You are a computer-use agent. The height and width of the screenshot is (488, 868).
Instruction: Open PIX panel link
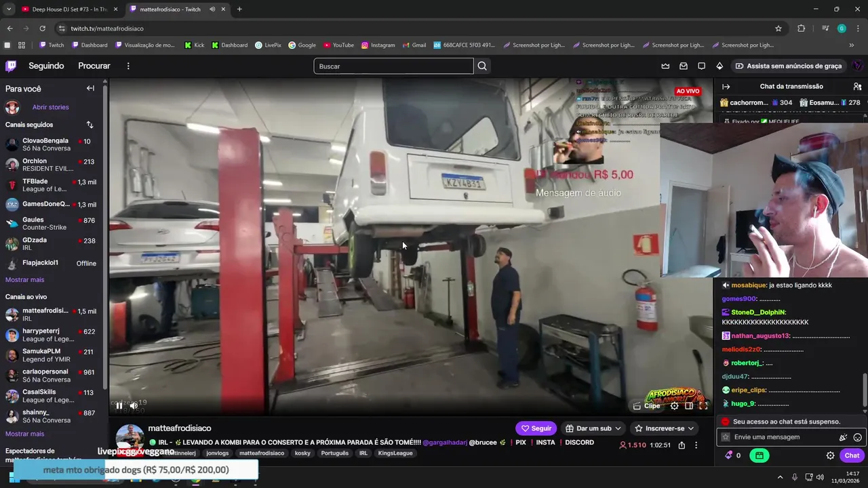click(521, 443)
